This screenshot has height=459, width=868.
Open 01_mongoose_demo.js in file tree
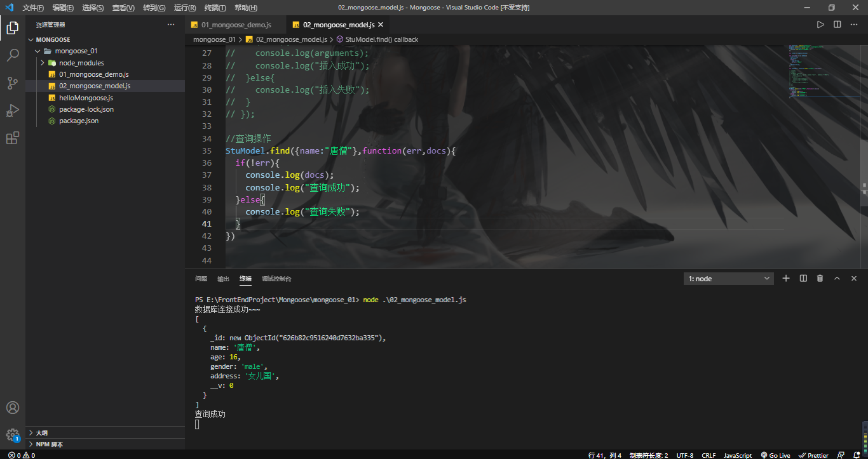[x=93, y=74]
